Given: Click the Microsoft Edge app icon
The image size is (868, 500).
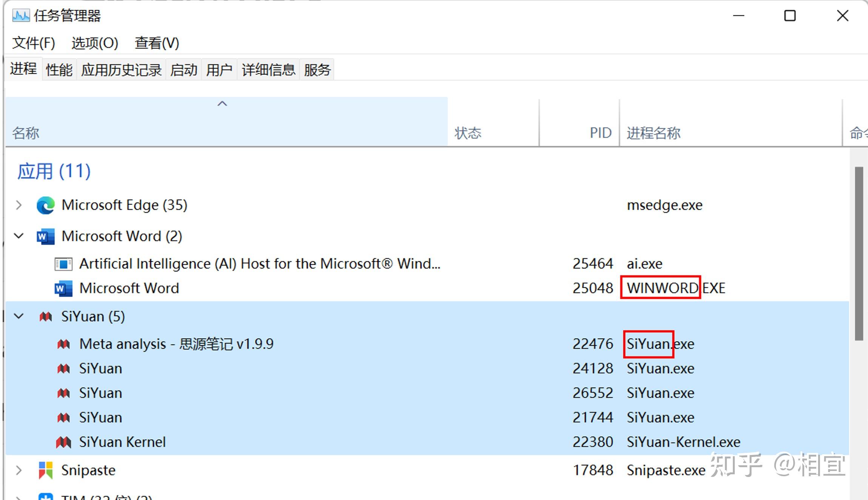Looking at the screenshot, I should click(x=46, y=205).
